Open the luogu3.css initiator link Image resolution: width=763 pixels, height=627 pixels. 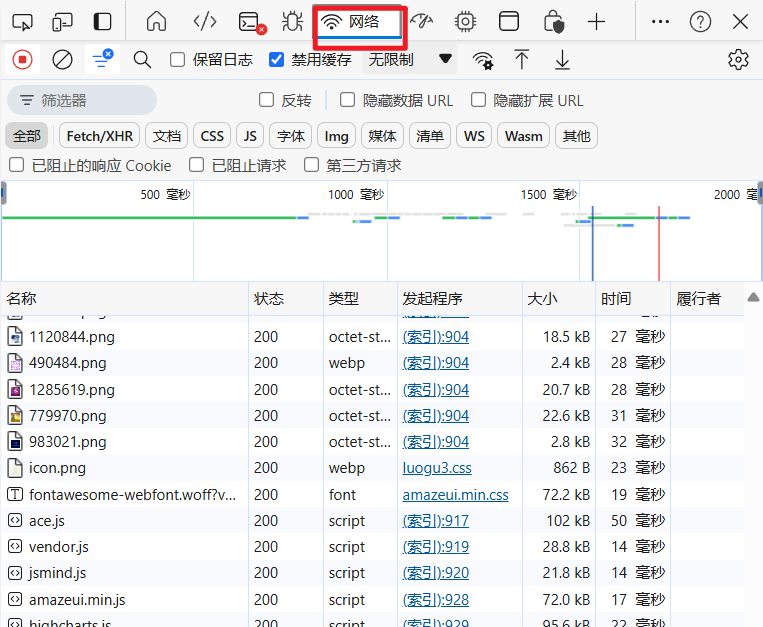[x=436, y=468]
